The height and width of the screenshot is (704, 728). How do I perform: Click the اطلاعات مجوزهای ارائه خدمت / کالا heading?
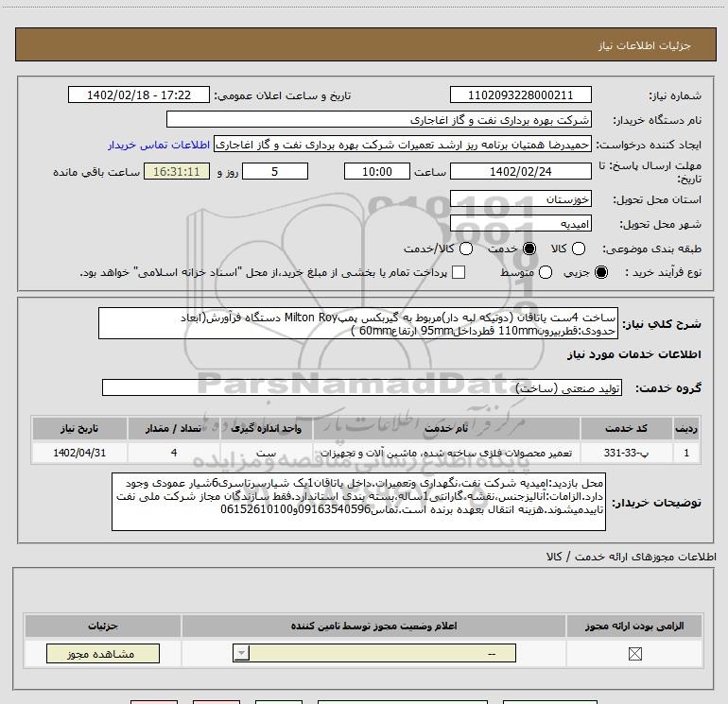[632, 557]
